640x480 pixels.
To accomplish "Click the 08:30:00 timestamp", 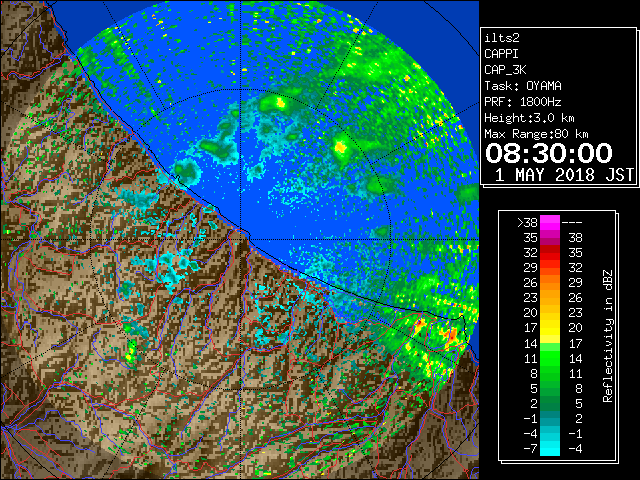I will point(549,153).
